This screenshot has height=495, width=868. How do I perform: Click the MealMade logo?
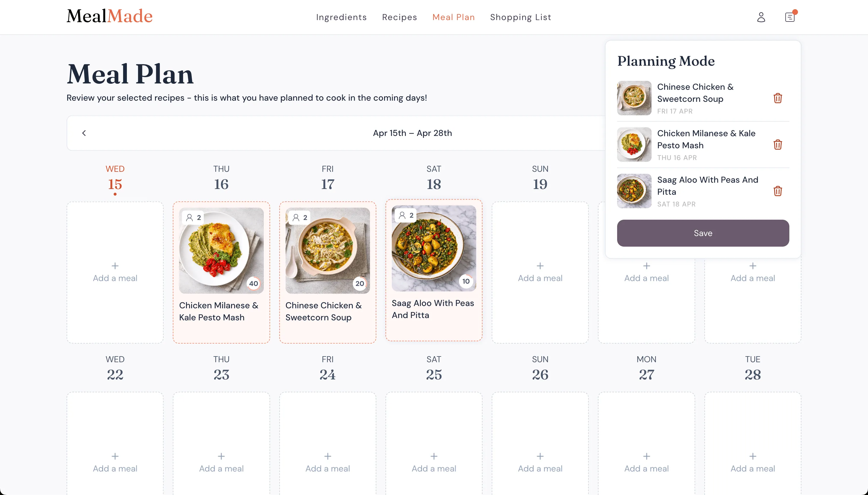[110, 15]
